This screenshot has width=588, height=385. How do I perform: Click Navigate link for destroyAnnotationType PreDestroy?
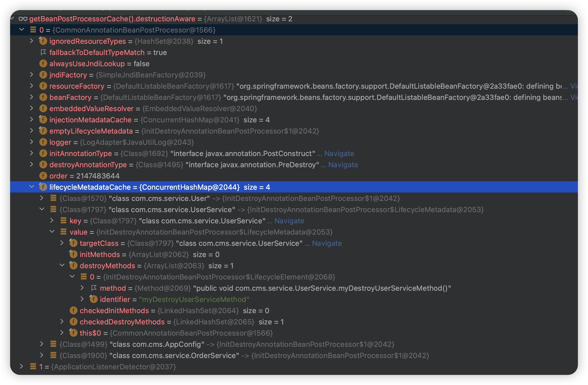pyautogui.click(x=343, y=165)
